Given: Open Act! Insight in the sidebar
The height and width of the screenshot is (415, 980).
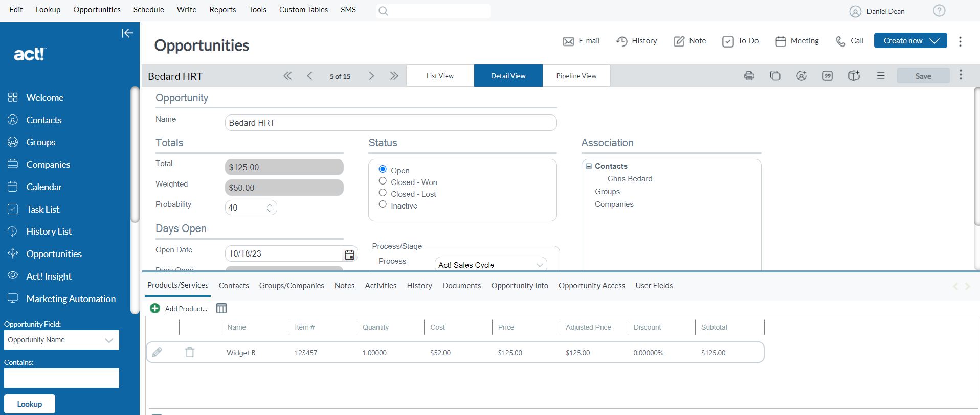Looking at the screenshot, I should 49,276.
